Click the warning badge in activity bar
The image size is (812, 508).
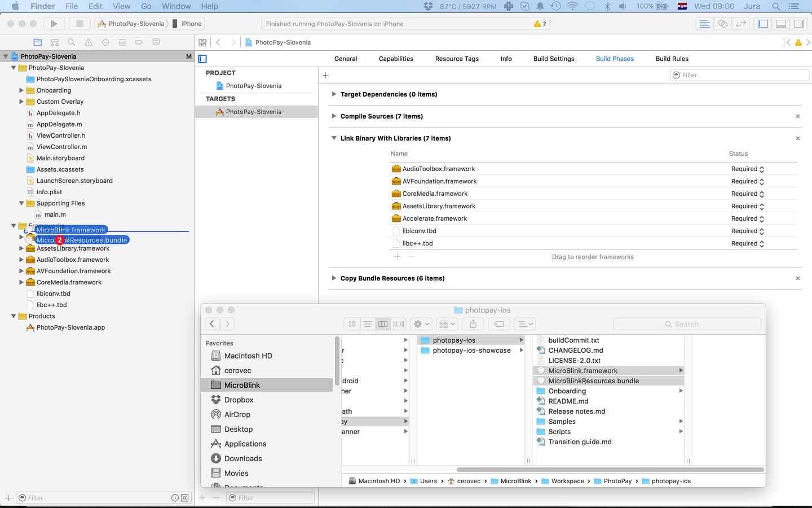click(540, 24)
